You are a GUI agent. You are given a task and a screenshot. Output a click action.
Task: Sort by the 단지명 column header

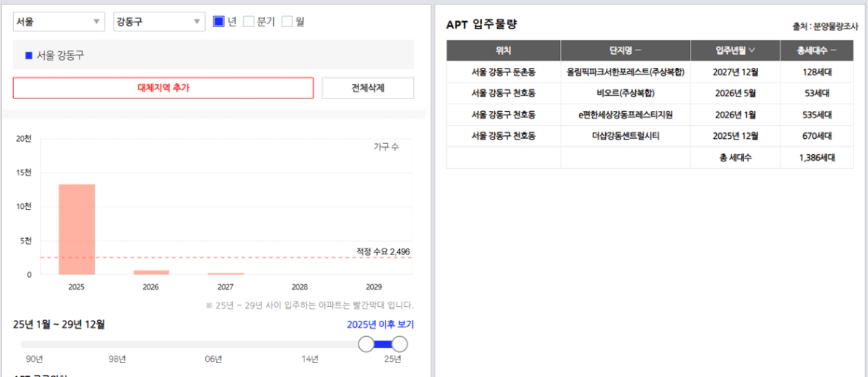coord(626,50)
